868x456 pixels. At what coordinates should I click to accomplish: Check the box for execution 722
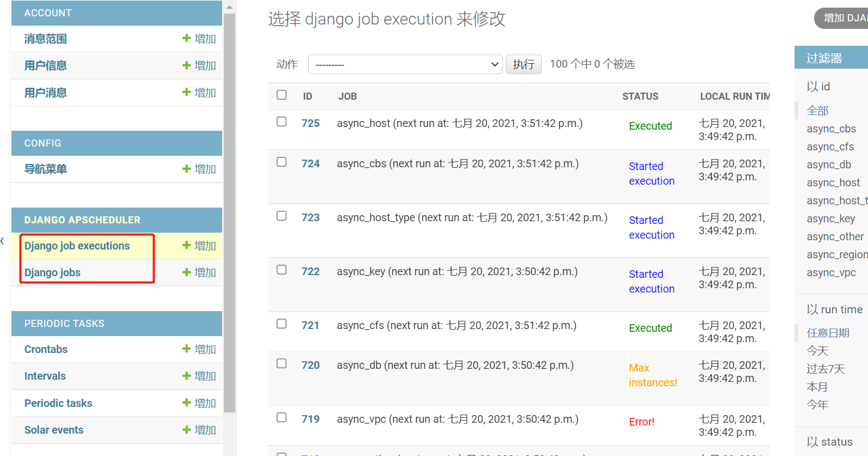click(282, 270)
